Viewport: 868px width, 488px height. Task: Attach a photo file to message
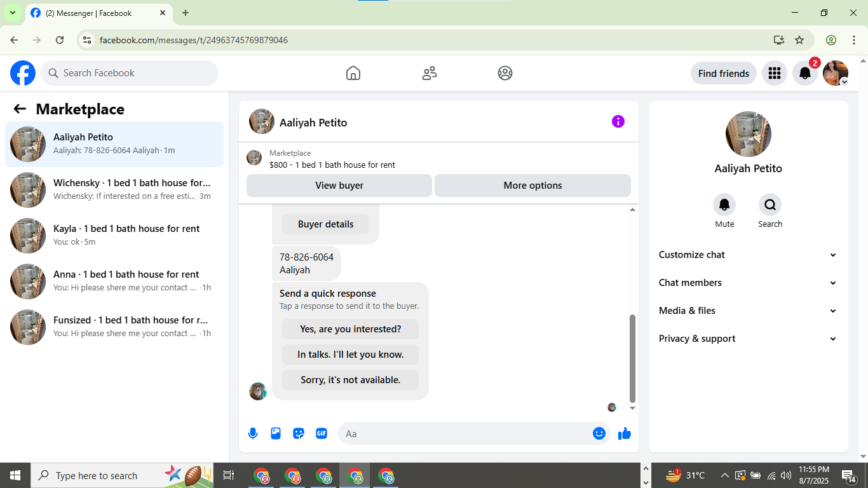tap(276, 433)
